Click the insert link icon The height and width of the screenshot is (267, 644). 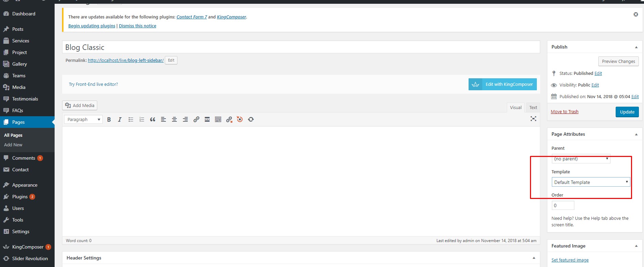(196, 119)
